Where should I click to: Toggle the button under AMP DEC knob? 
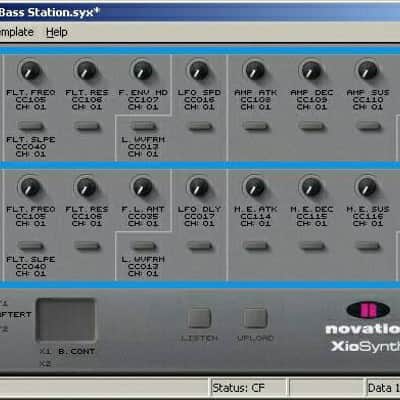[x=312, y=126]
